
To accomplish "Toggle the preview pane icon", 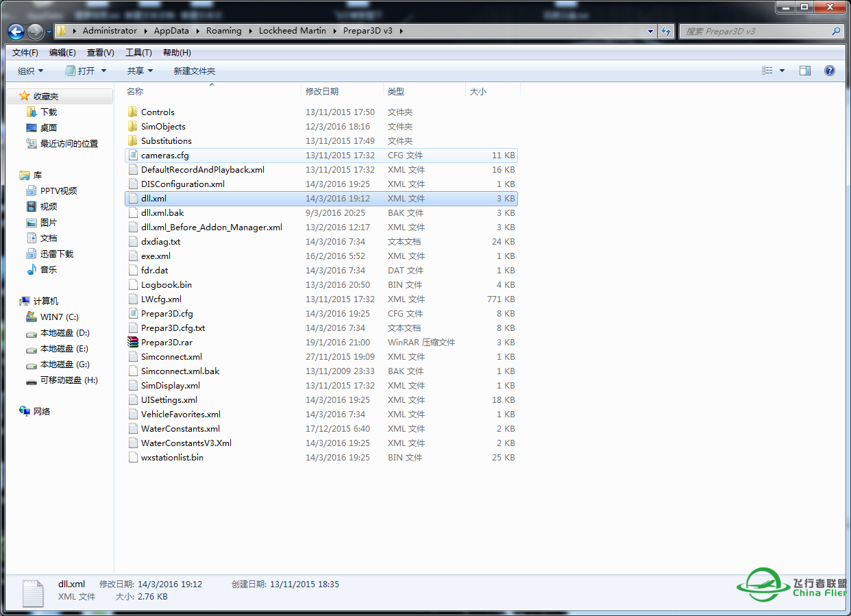I will tap(805, 71).
